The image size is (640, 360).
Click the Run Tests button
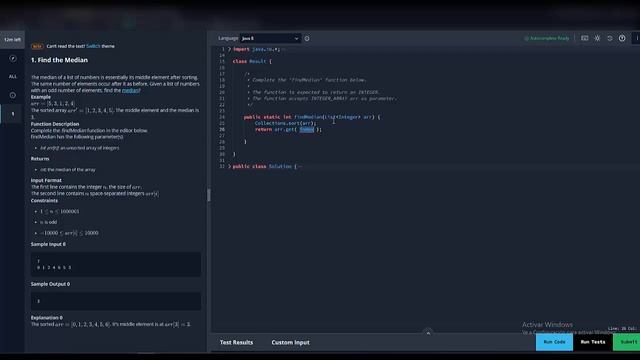click(x=593, y=342)
